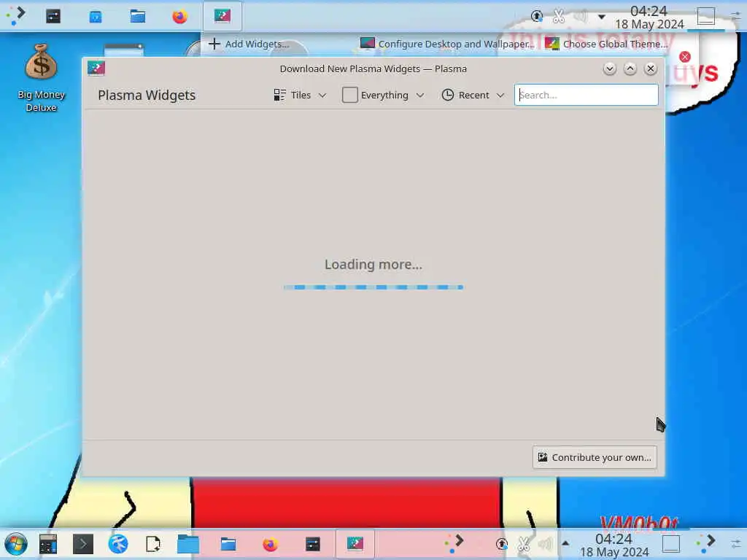
Task: Click the panel configure icon at top right
Action: 736,16
